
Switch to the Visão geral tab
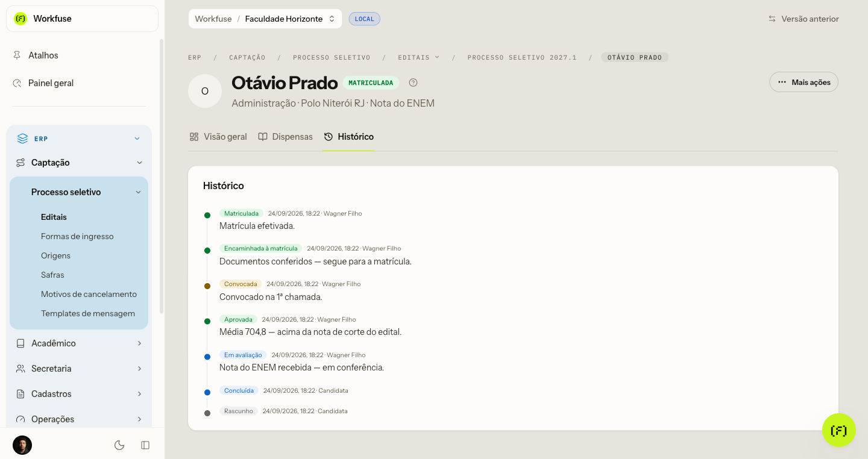click(x=218, y=137)
